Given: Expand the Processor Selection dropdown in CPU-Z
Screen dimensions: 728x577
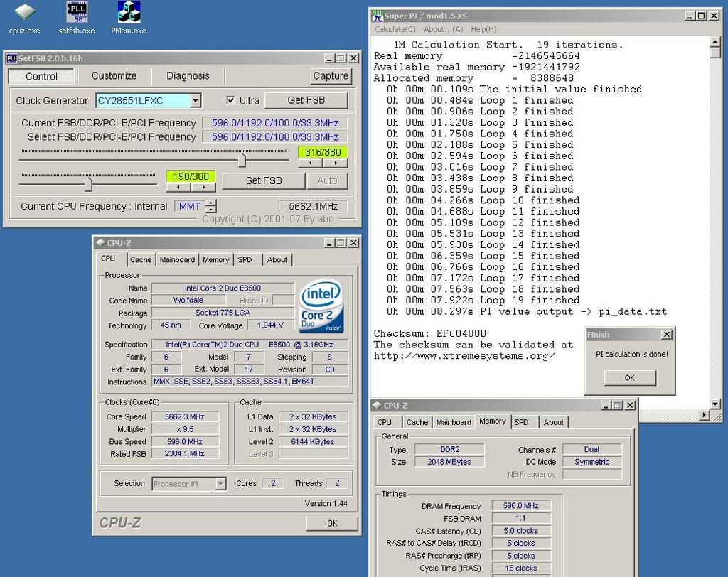Looking at the screenshot, I should pyautogui.click(x=220, y=484).
